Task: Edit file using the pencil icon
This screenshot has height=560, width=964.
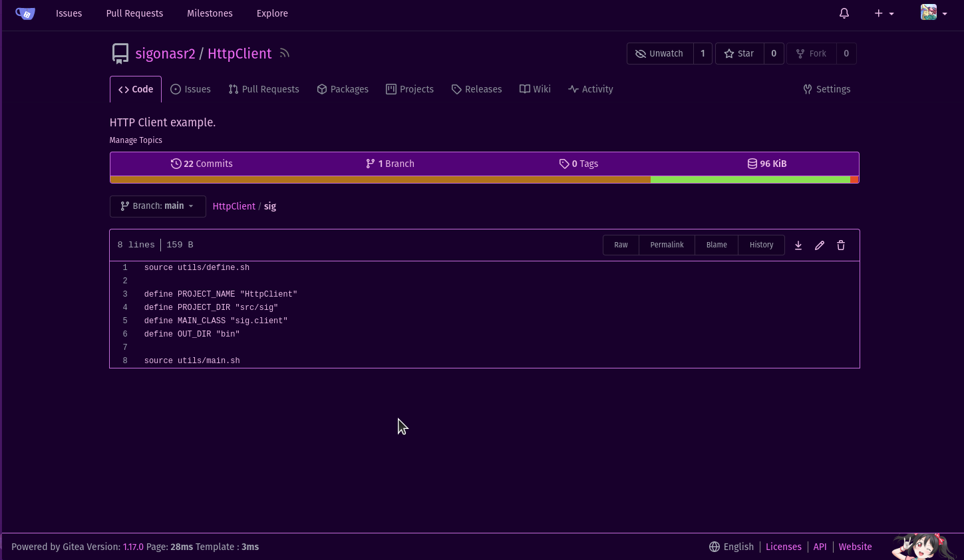Action: (x=820, y=245)
